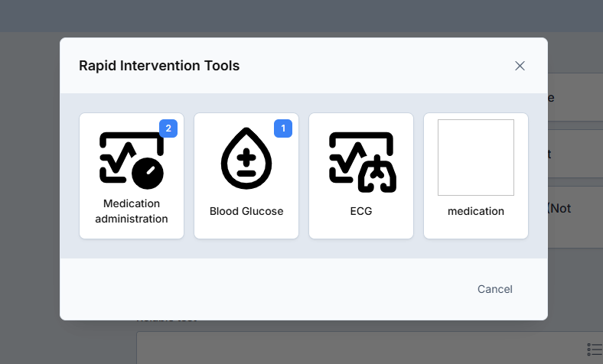
Task: Click badge 2 on Medication administration
Action: point(168,128)
